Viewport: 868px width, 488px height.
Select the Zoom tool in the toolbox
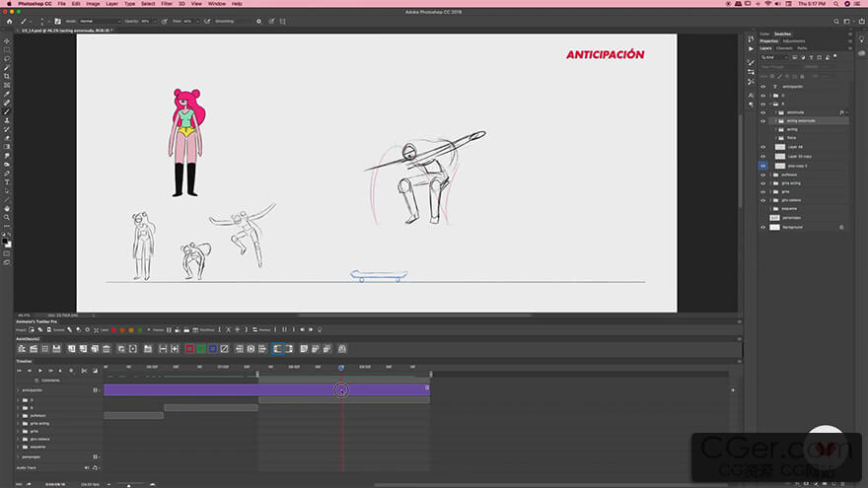[x=7, y=218]
